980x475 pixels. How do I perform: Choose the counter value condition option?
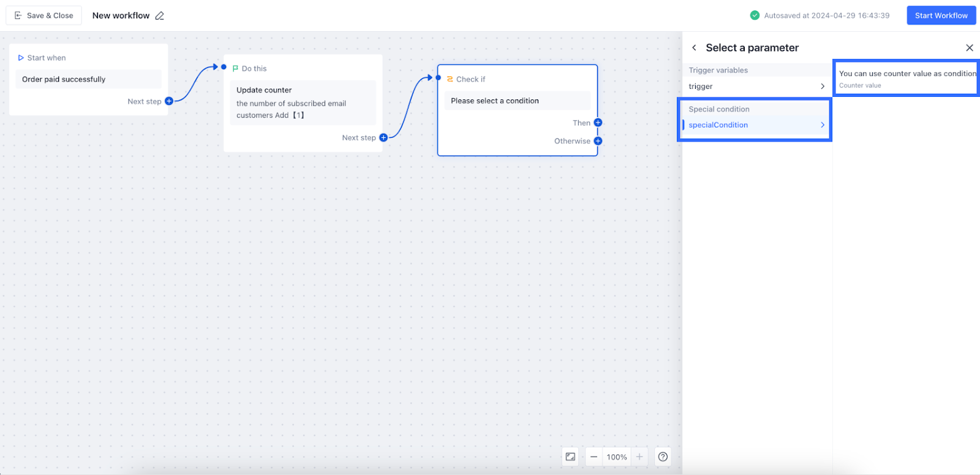[906, 78]
